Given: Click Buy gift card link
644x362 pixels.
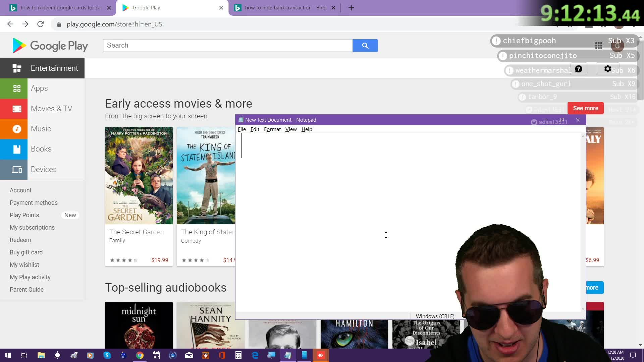Looking at the screenshot, I should [26, 252].
